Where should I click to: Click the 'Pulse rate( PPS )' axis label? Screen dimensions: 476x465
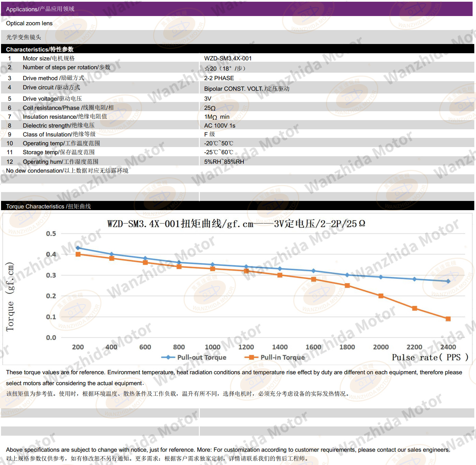pyautogui.click(x=430, y=357)
